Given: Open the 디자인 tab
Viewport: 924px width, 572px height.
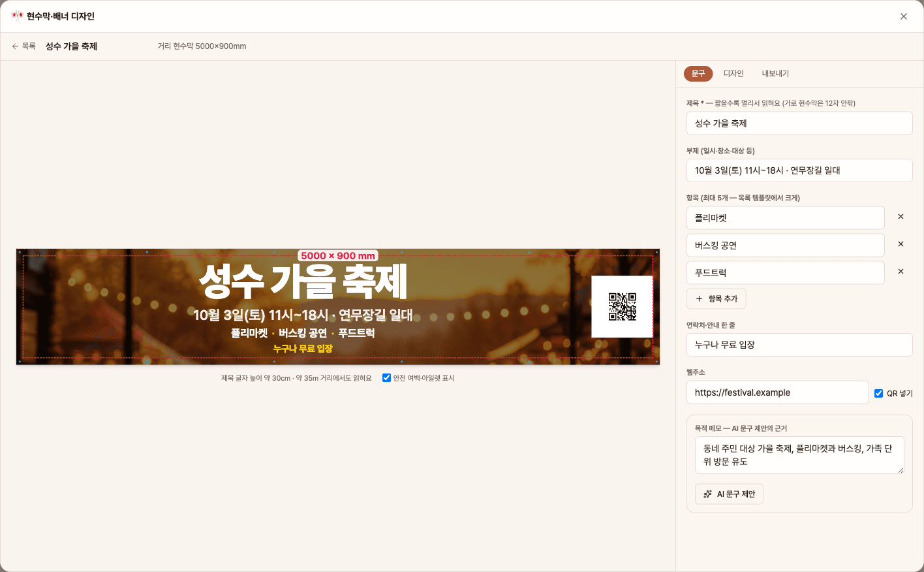Looking at the screenshot, I should click(733, 74).
